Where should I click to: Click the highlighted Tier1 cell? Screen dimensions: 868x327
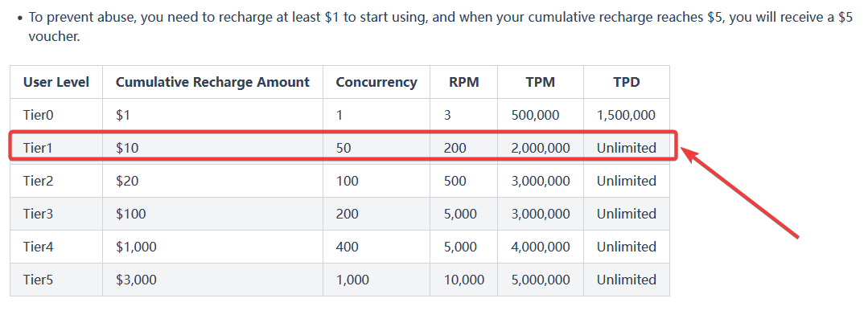39,148
